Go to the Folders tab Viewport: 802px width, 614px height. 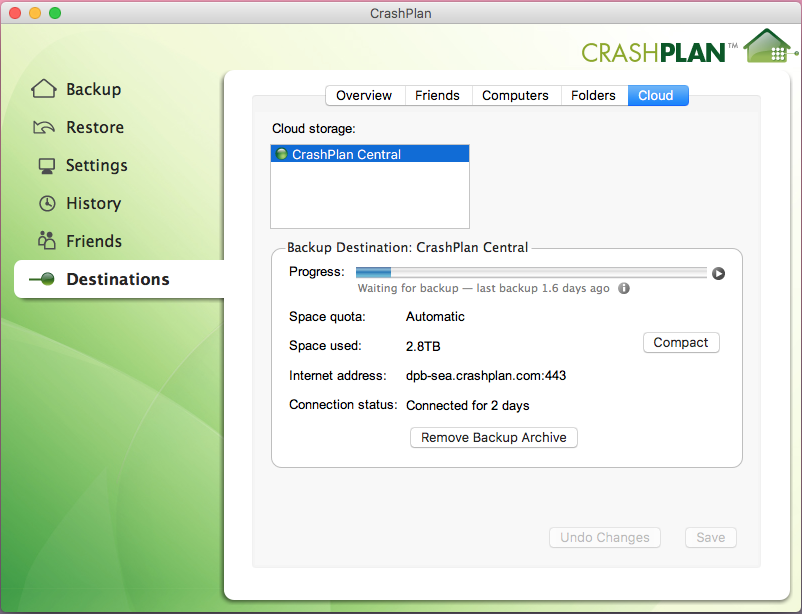(593, 95)
